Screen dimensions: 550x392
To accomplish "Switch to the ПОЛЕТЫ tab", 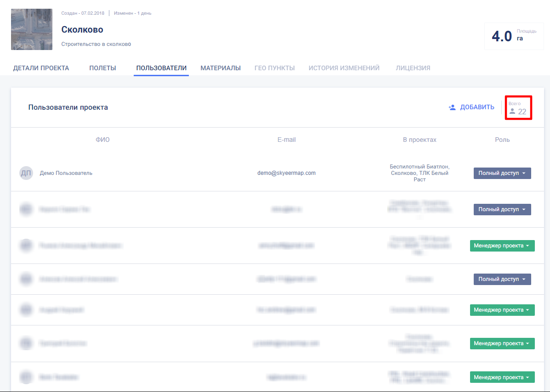I will click(102, 68).
